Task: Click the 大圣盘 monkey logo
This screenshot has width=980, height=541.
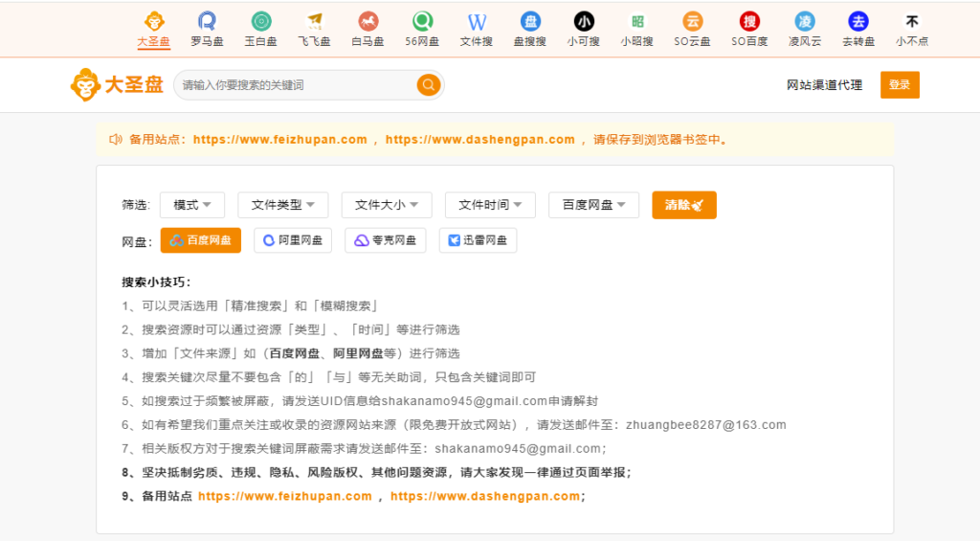Action: tap(85, 84)
